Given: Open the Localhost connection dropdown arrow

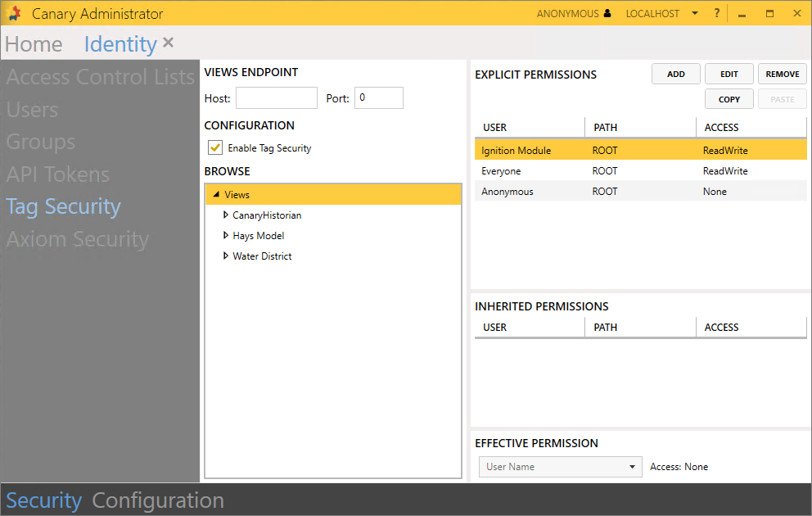Looking at the screenshot, I should coord(695,14).
